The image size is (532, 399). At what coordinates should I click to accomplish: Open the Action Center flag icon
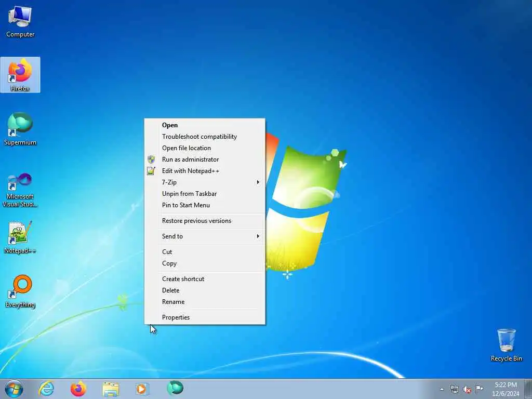point(479,389)
